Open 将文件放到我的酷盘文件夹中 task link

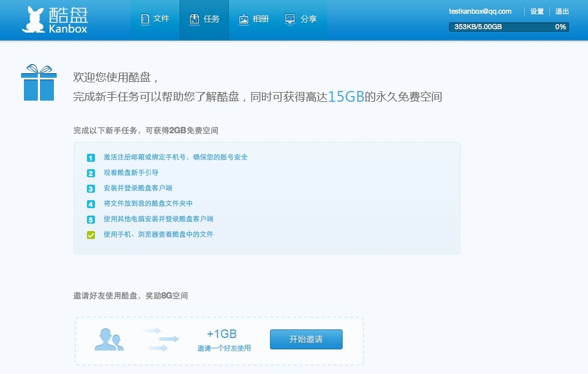click(x=148, y=203)
